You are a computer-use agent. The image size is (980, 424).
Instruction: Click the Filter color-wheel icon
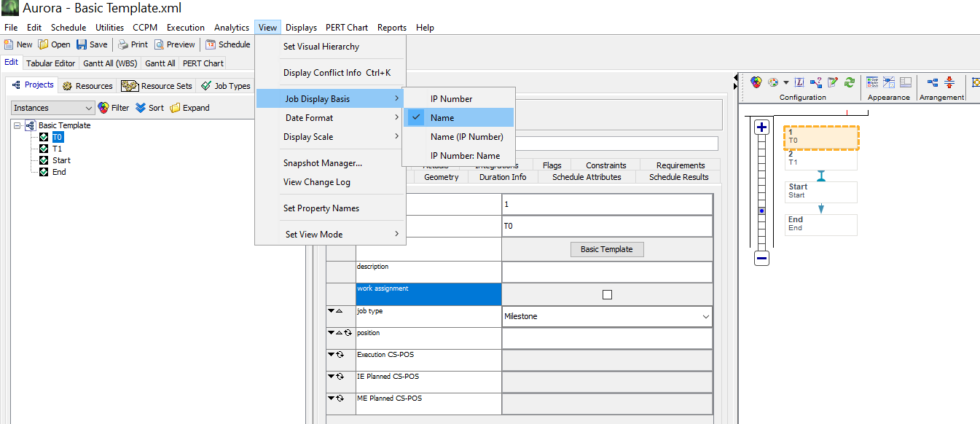point(103,108)
